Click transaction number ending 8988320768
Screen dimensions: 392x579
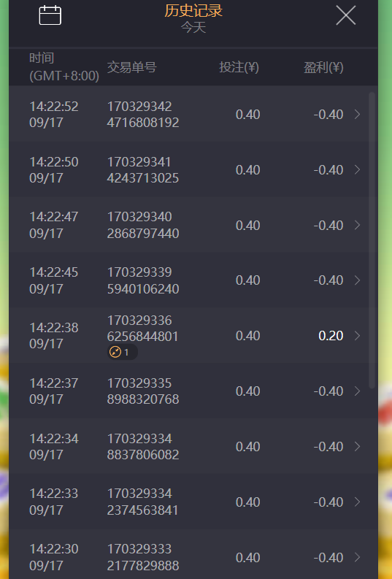pos(143,391)
